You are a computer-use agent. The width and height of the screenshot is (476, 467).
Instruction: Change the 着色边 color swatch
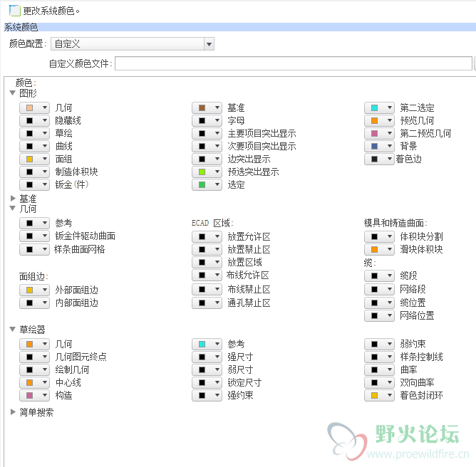(x=380, y=159)
